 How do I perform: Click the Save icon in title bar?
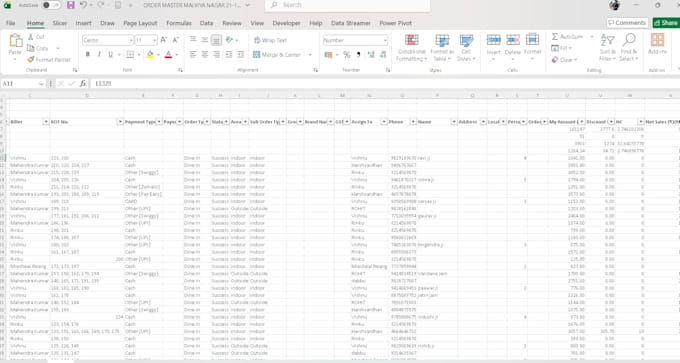(x=71, y=5)
